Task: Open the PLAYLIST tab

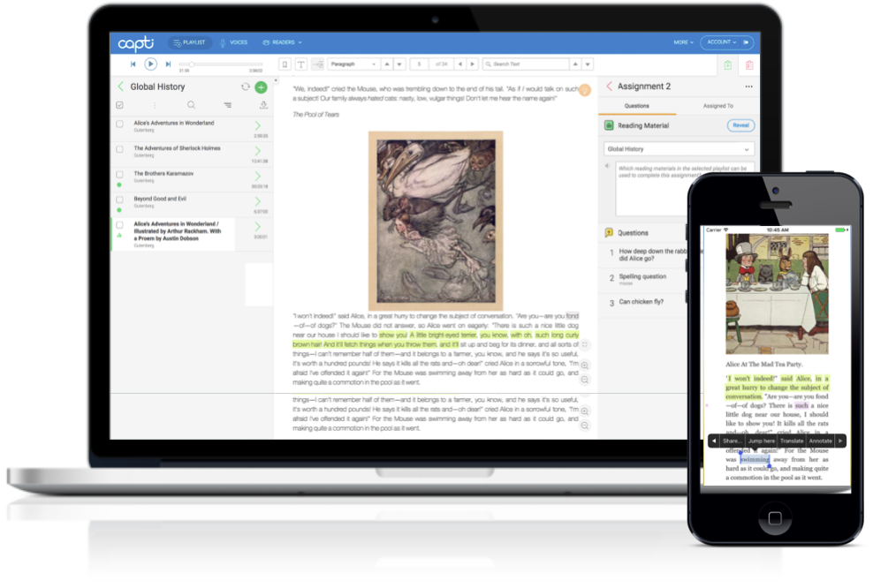Action: pos(189,42)
